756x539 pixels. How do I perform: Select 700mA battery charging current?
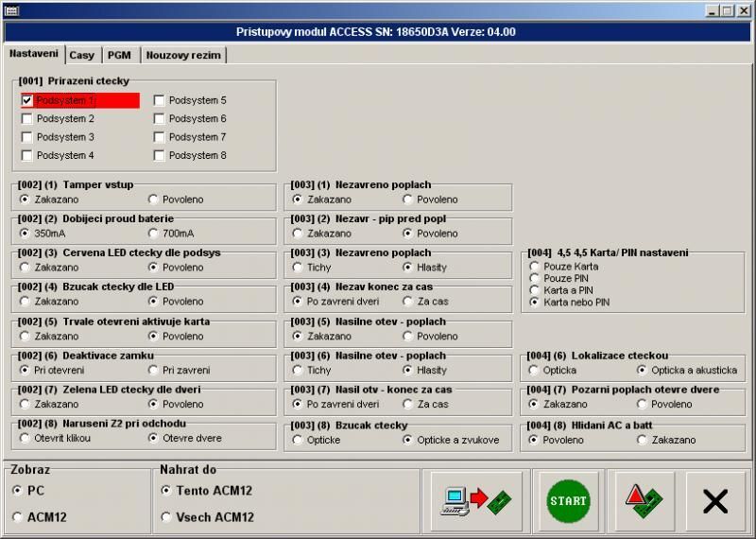pyautogui.click(x=153, y=234)
